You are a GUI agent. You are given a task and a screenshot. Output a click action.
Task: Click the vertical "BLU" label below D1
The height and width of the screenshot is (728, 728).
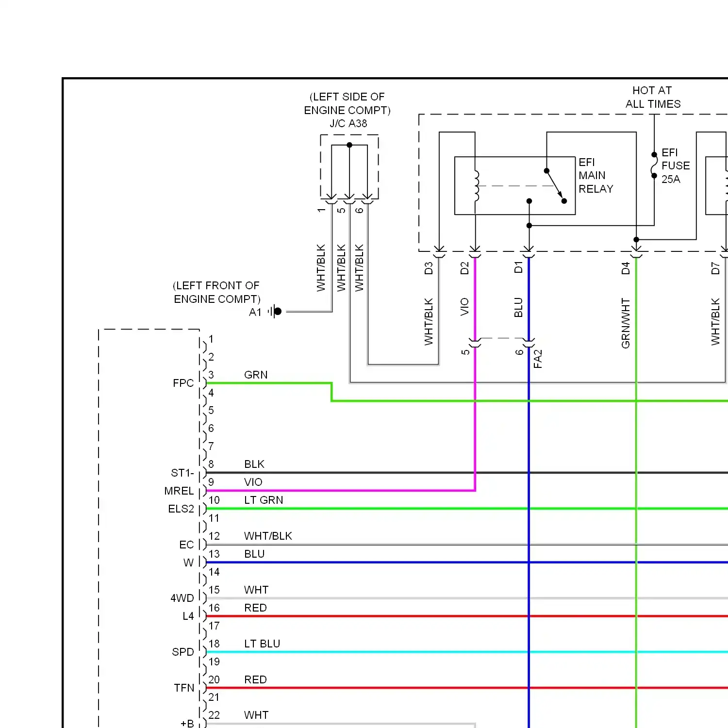coord(518,307)
